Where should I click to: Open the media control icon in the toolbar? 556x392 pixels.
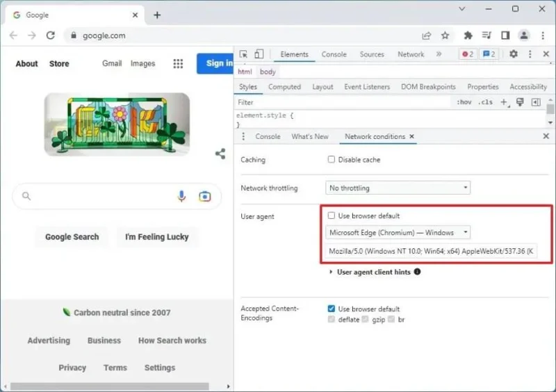click(486, 35)
